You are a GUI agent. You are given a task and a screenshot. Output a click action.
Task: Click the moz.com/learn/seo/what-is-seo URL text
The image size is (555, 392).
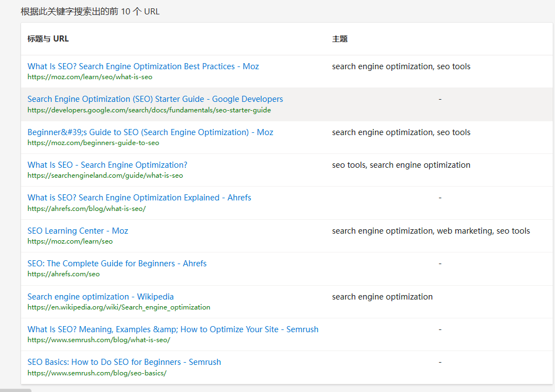click(x=90, y=77)
